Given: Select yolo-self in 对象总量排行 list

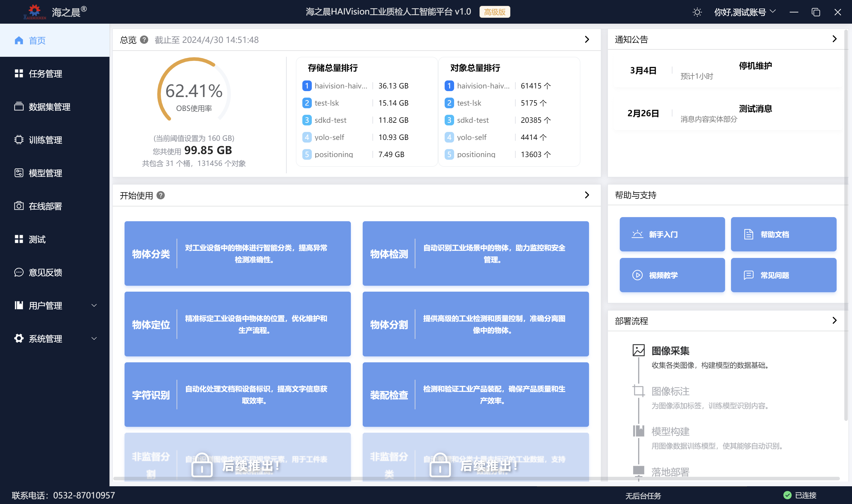Looking at the screenshot, I should pos(471,137).
